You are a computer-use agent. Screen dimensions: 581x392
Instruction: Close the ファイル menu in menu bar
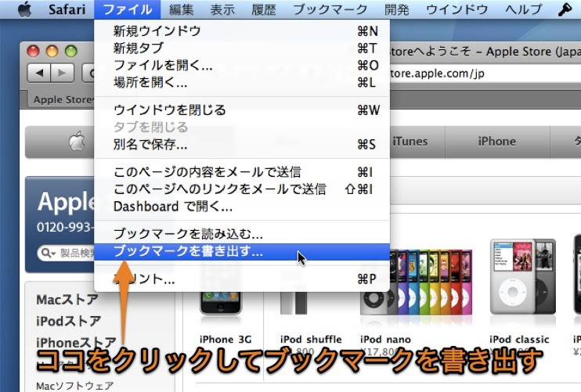click(x=128, y=9)
